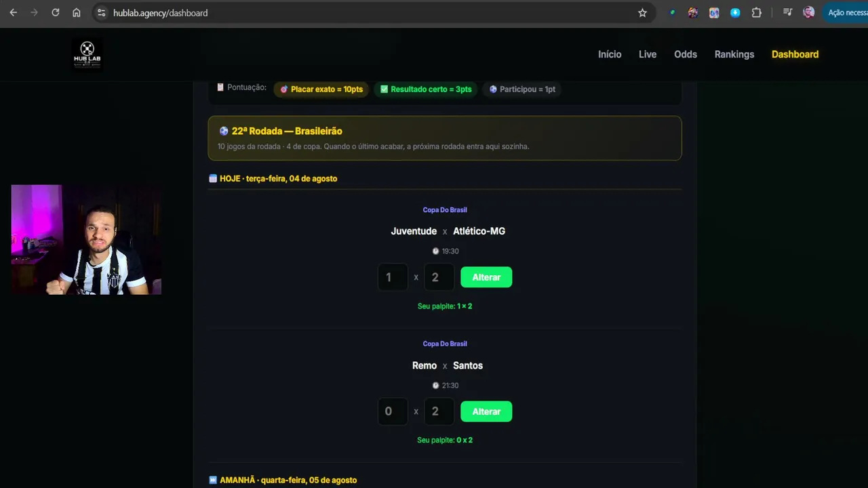Viewport: 868px width, 488px height.
Task: Click the clock icon next to 19:30
Action: tap(435, 251)
